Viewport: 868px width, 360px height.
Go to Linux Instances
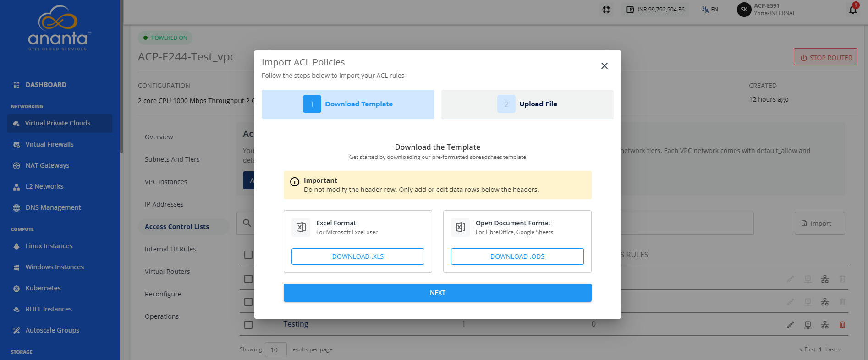coord(49,246)
